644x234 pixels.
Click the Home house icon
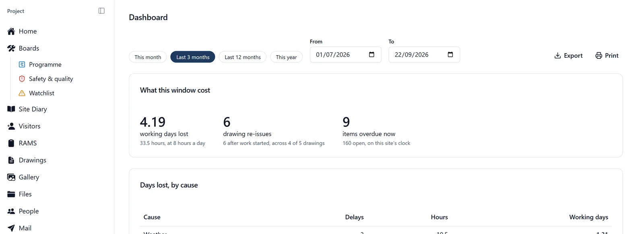(11, 31)
